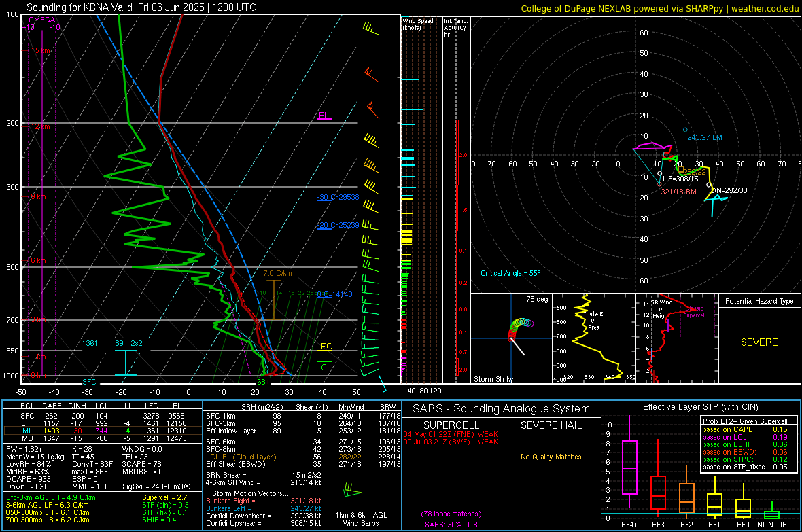
Task: Click the 'Eff Inflow Layer' row label
Action: (230, 431)
